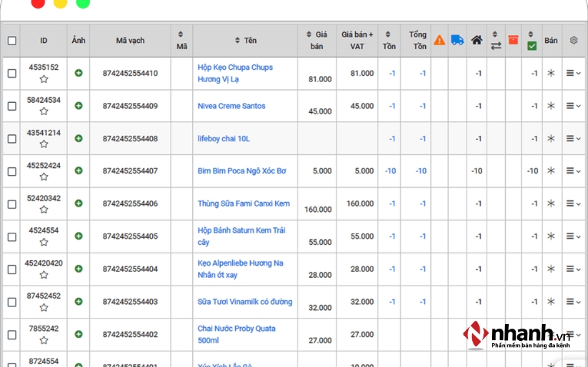Screen dimensions: 588x367
Task: Click the green macOS window button
Action: (83, 3)
